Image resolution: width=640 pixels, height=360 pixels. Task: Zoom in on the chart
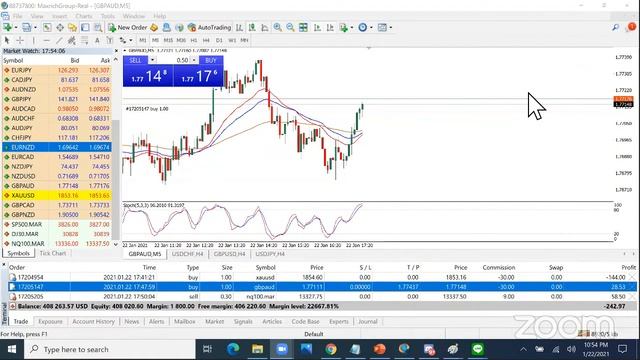click(278, 27)
